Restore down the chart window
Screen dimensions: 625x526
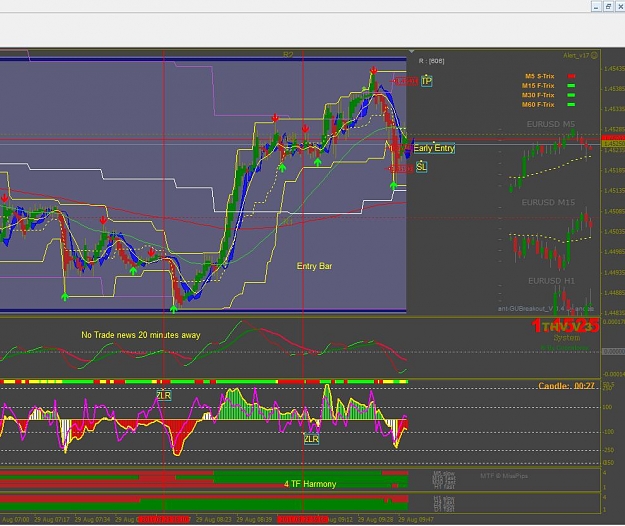point(608,6)
